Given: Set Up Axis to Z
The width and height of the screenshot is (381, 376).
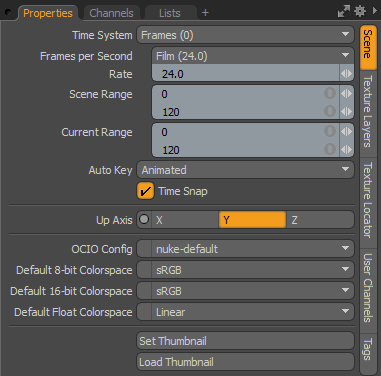Looking at the screenshot, I should 320,220.
